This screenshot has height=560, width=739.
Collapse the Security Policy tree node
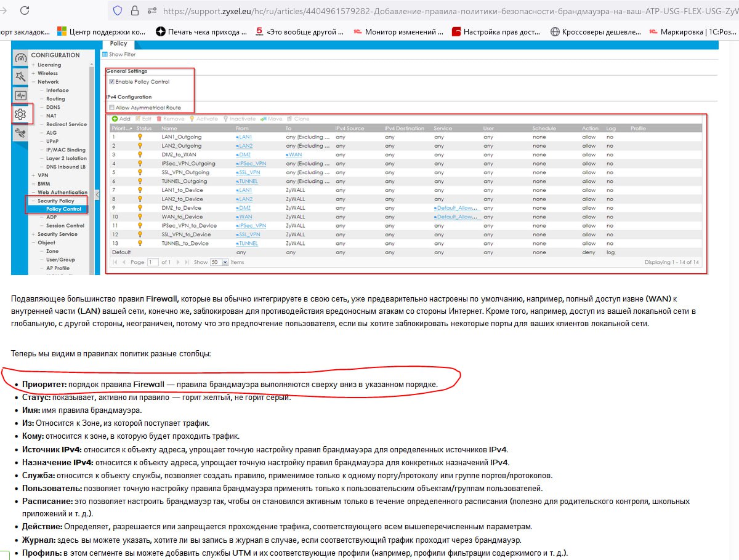34,201
